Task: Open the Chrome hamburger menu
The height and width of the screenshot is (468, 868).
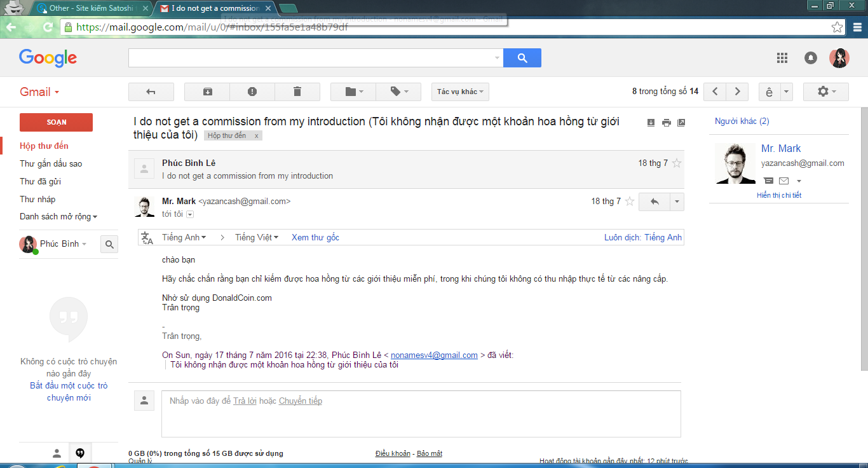Action: coord(856,27)
